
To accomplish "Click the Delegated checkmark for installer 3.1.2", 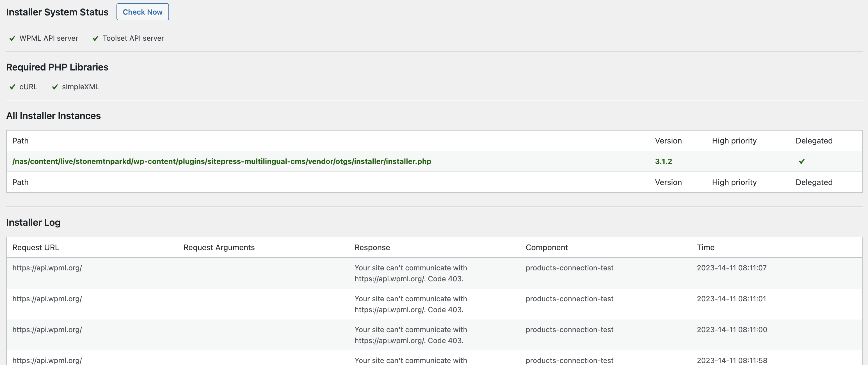I will (x=802, y=161).
